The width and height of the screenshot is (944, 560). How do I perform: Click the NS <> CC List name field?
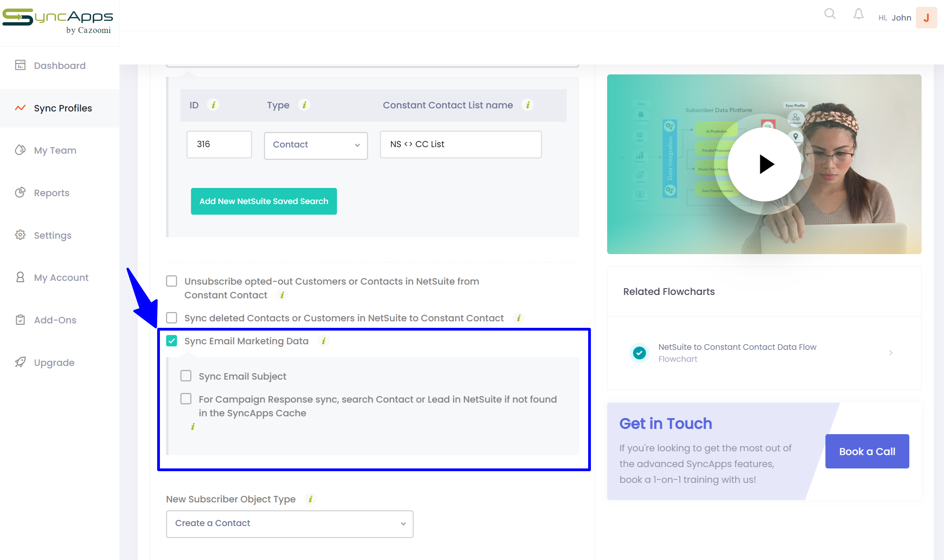461,144
